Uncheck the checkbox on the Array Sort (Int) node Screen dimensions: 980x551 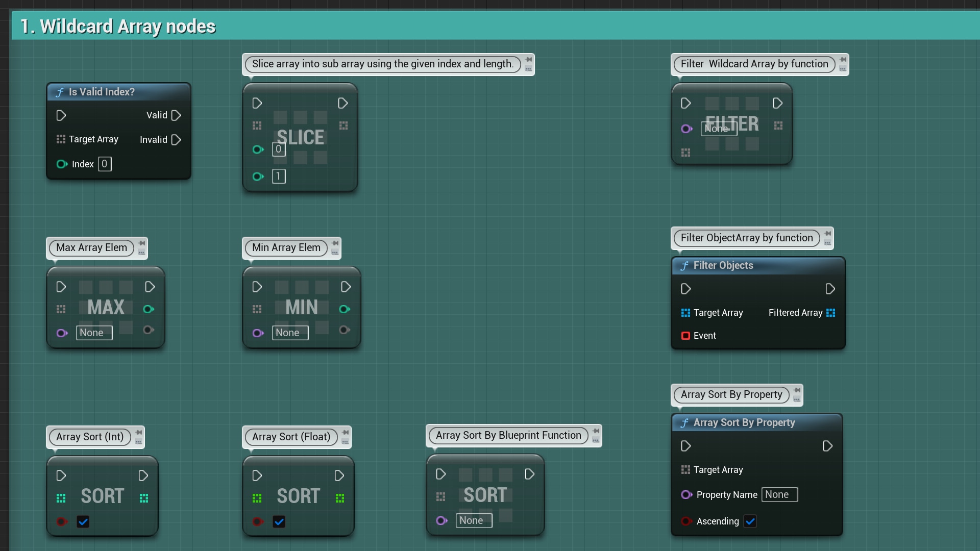pyautogui.click(x=83, y=522)
